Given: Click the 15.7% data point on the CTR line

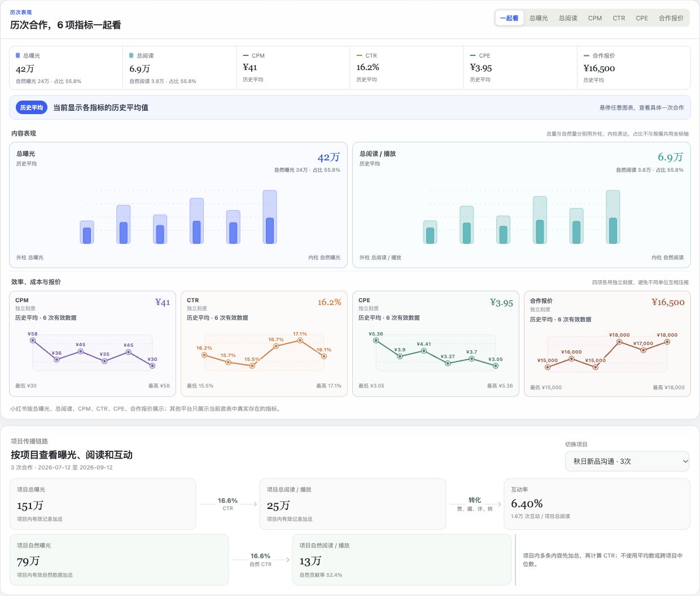Looking at the screenshot, I should tap(228, 362).
